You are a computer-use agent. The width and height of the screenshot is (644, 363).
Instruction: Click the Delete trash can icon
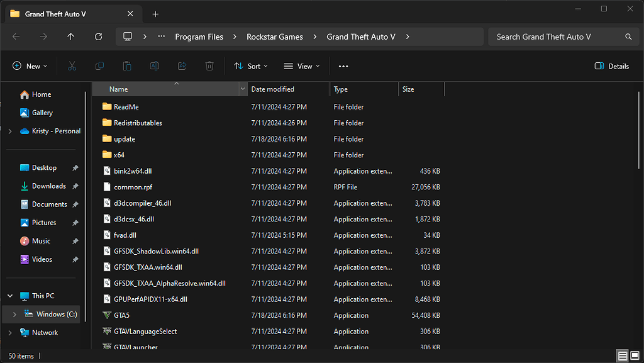pyautogui.click(x=209, y=66)
